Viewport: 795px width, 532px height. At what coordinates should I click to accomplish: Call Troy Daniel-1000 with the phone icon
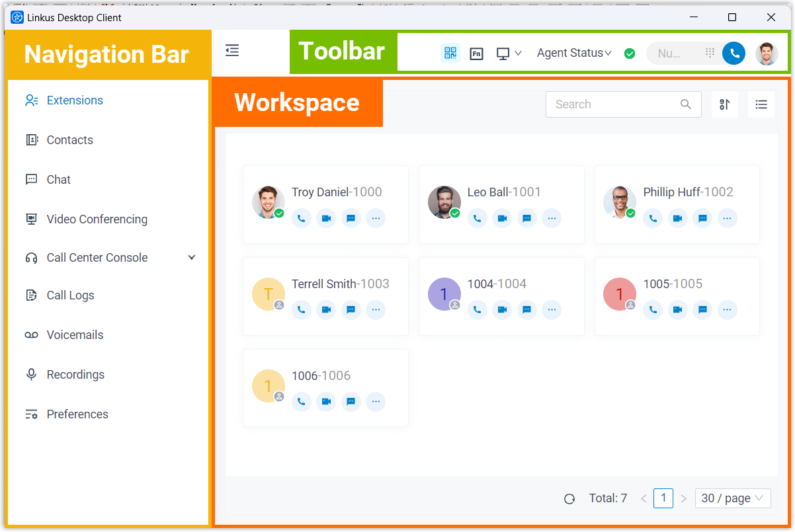coord(302,218)
